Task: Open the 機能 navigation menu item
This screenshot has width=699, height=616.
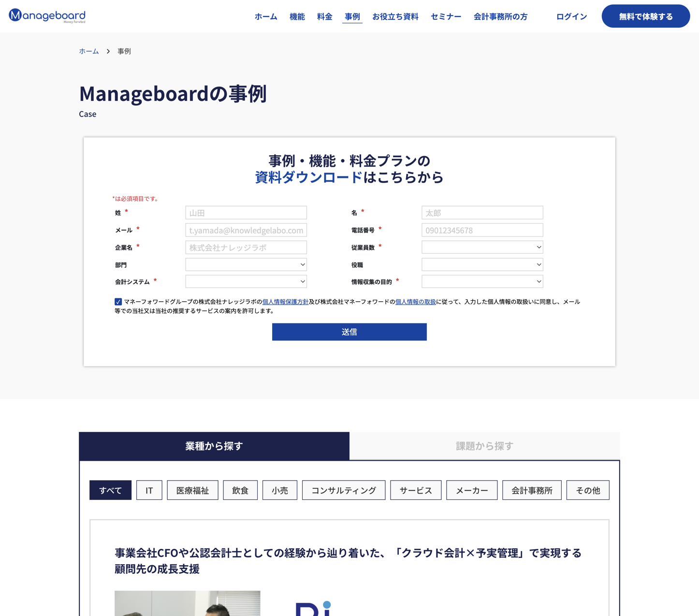Action: 297,16
